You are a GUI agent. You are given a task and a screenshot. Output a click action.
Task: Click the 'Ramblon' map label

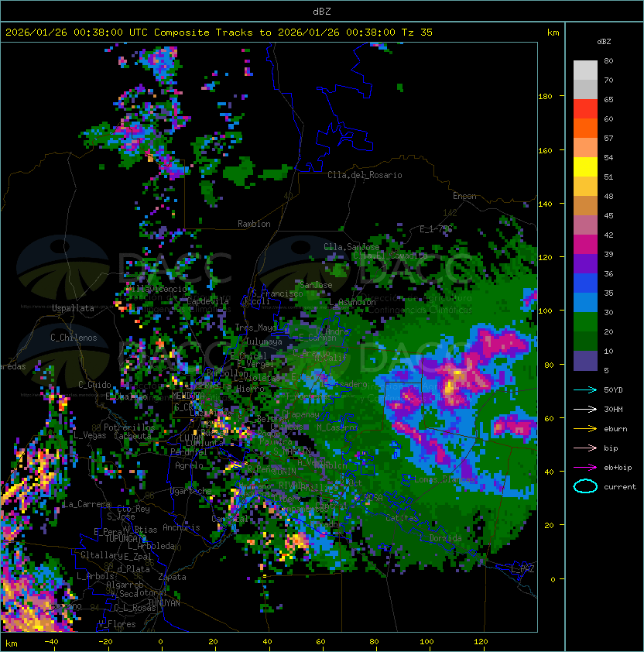coord(254,224)
